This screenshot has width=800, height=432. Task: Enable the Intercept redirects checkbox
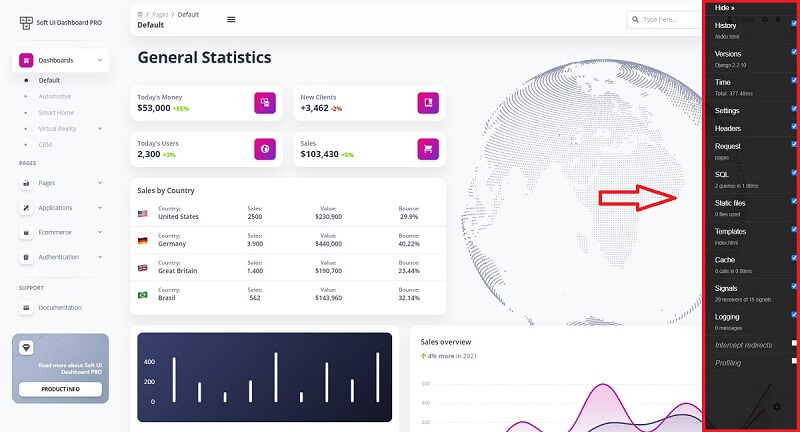click(794, 343)
